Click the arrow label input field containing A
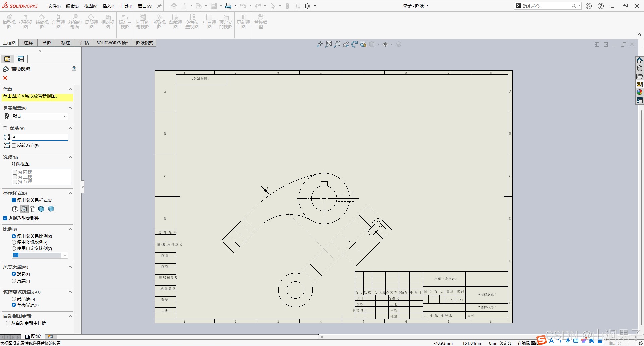The image size is (644, 346). click(x=40, y=137)
